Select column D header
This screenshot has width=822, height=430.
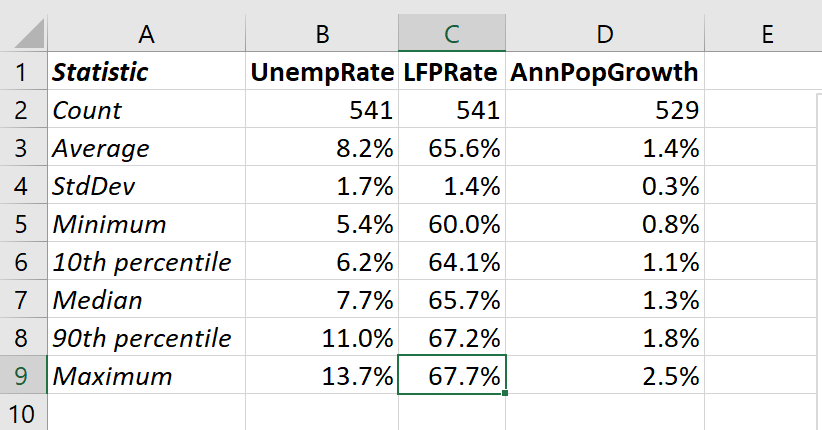coord(605,34)
